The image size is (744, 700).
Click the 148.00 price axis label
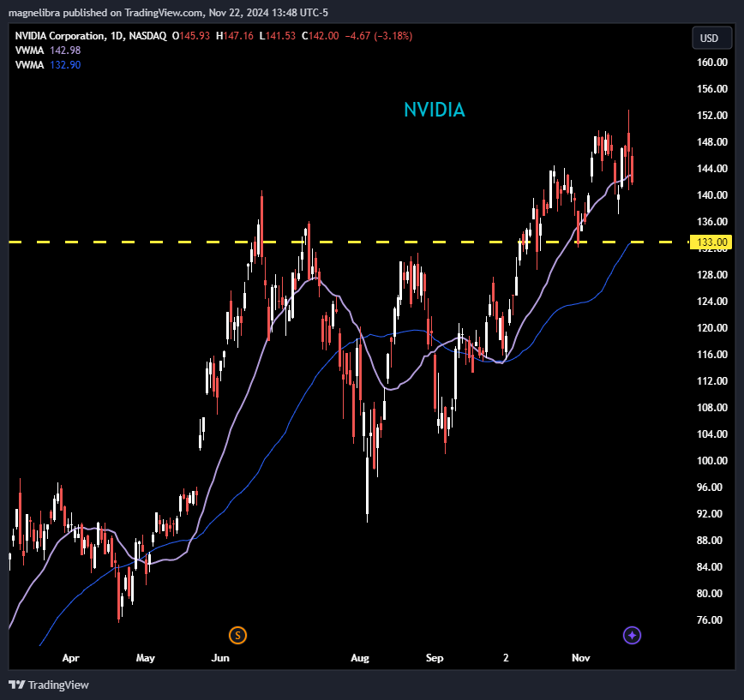(x=711, y=142)
